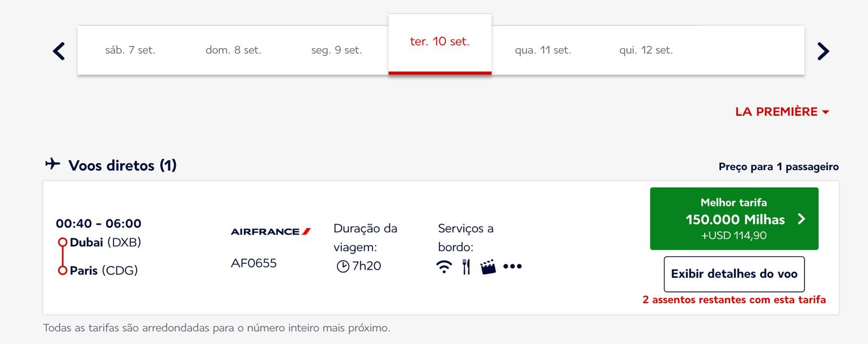Click the Air France logo
The height and width of the screenshot is (344, 868).
pyautogui.click(x=271, y=231)
